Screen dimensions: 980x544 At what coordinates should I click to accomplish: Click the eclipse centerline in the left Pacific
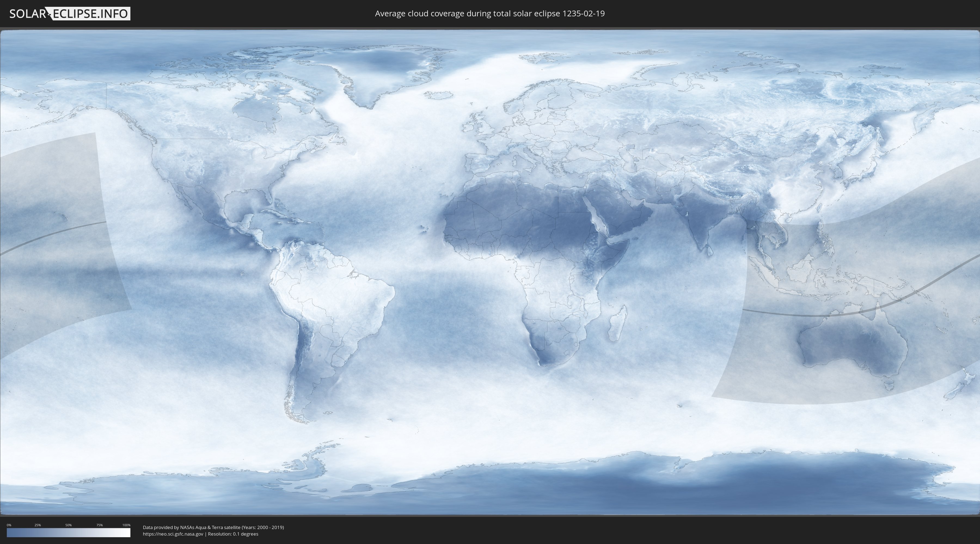57,232
